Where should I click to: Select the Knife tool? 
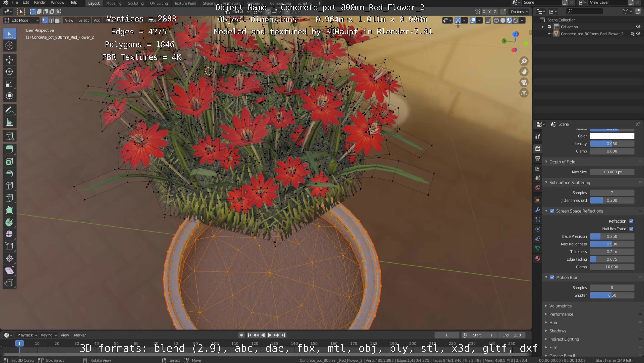click(x=9, y=198)
